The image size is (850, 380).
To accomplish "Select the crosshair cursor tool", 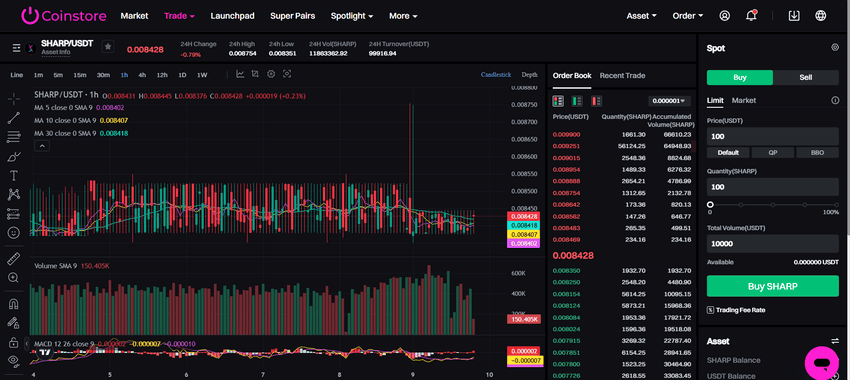I will (14, 99).
